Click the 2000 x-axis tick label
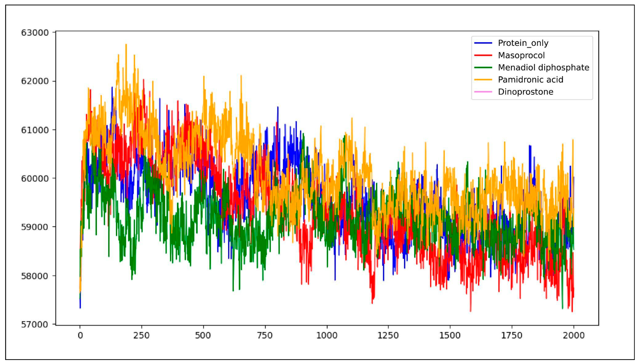 tap(573, 335)
